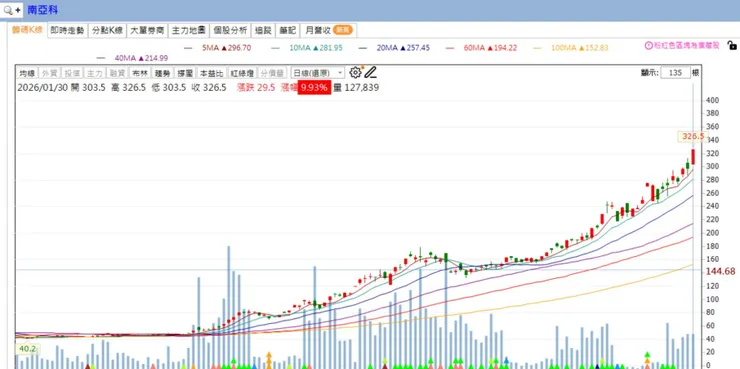Click the 2026/01/30 date text
The height and width of the screenshot is (369, 740).
[x=43, y=87]
